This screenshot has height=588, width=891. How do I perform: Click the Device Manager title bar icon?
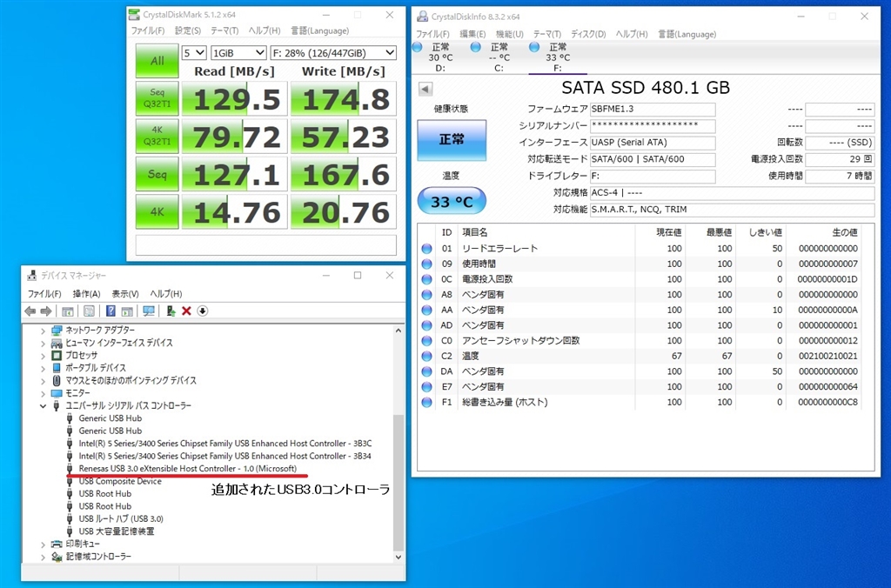coord(32,276)
